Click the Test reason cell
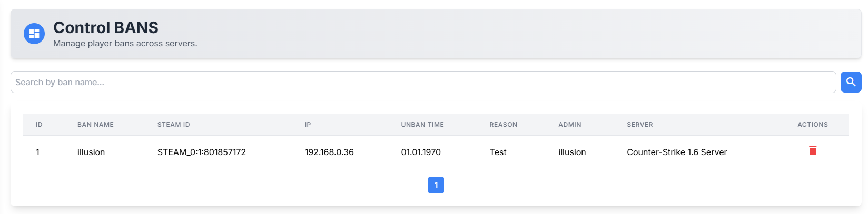This screenshot has height=214, width=868. [498, 152]
